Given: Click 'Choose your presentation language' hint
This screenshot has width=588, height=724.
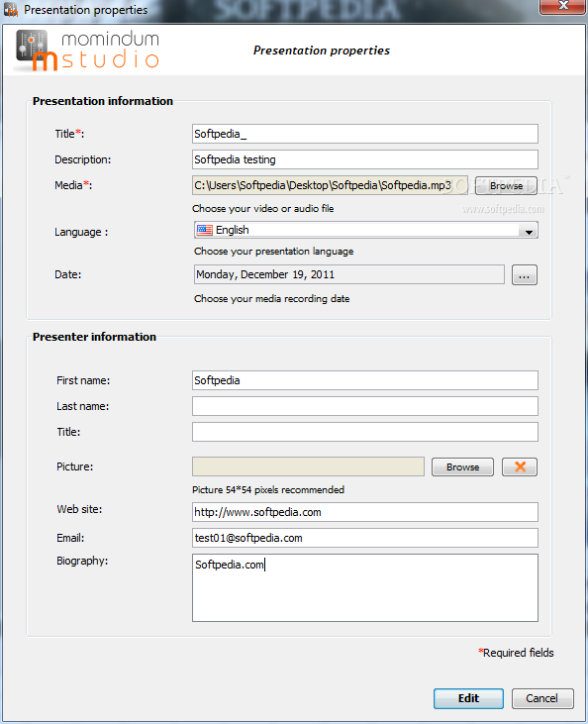Looking at the screenshot, I should pos(273,252).
